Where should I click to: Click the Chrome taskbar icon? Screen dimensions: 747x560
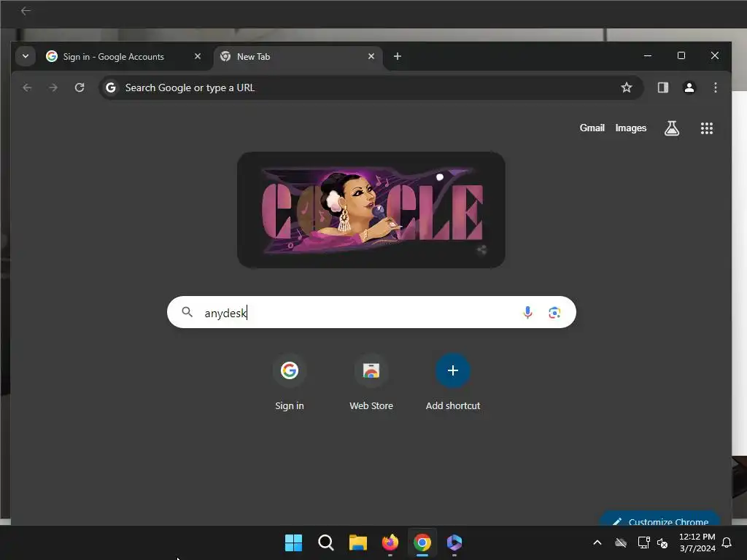click(422, 542)
